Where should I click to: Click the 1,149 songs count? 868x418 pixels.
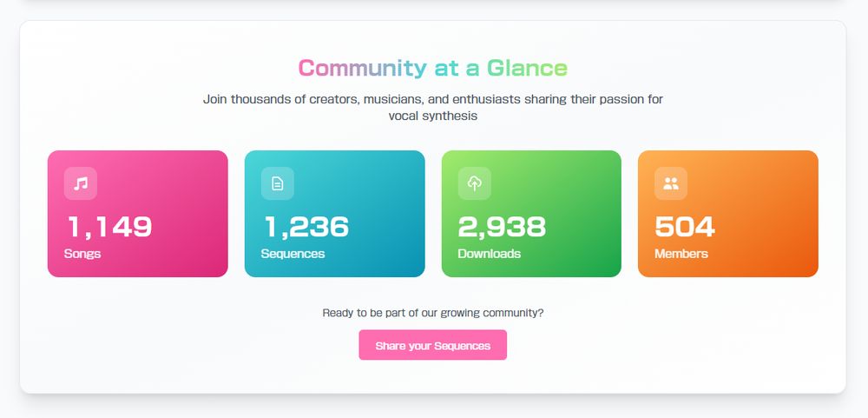tap(109, 227)
